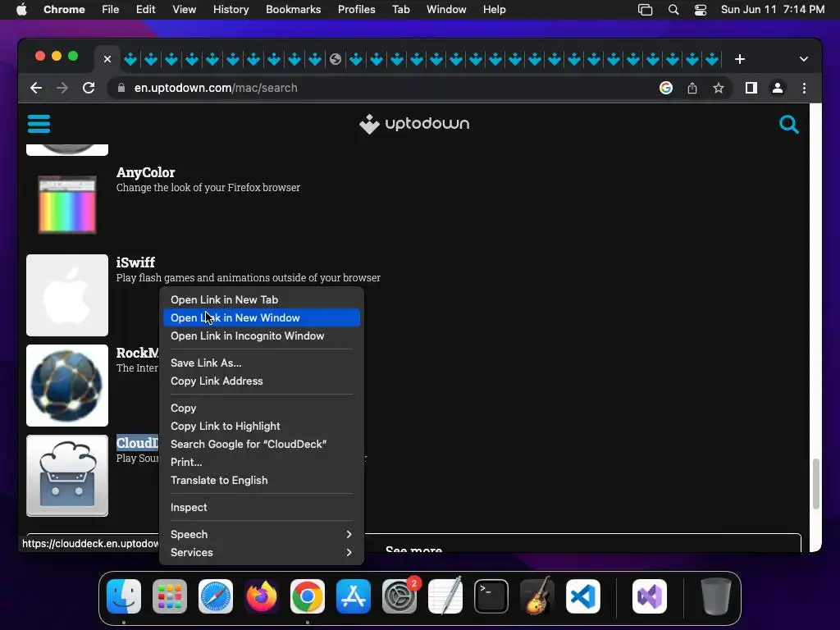Open TextEdit from the Dock
Screen dimensions: 840x630
(445, 596)
